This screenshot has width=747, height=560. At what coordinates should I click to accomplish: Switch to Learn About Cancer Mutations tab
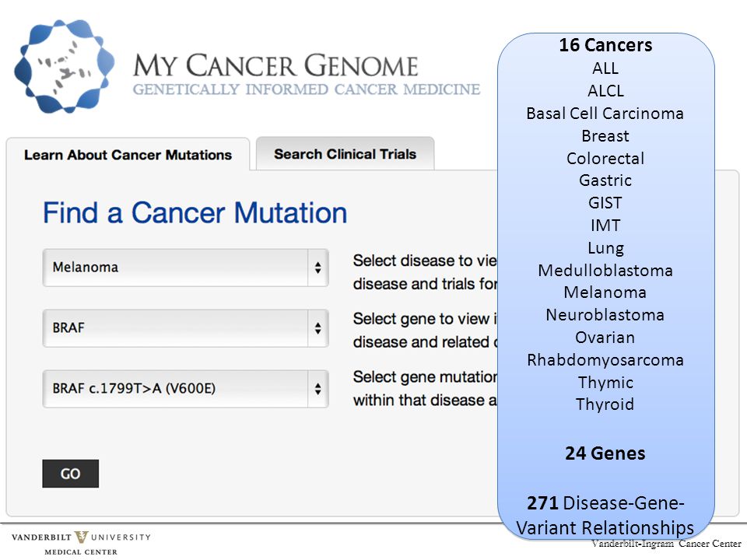tap(128, 155)
